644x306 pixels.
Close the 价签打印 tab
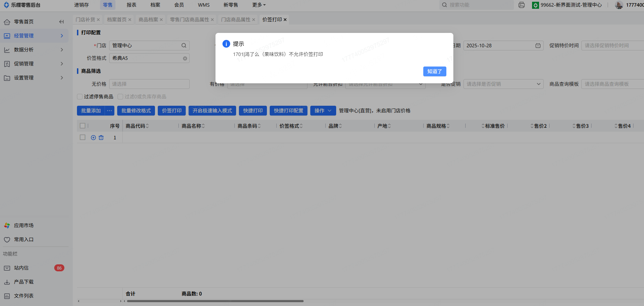285,20
